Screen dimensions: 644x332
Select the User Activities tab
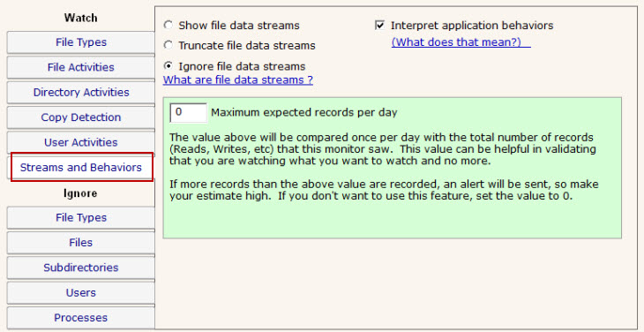81,142
